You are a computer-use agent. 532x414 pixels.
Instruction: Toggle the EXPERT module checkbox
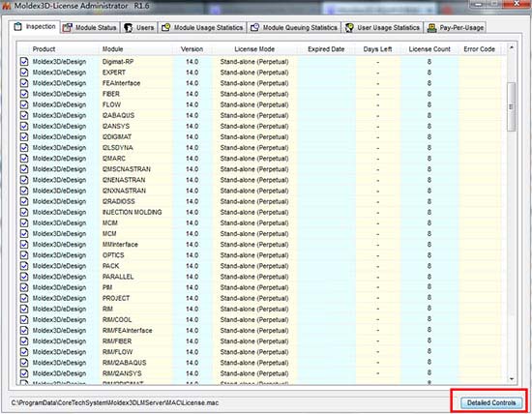click(24, 73)
